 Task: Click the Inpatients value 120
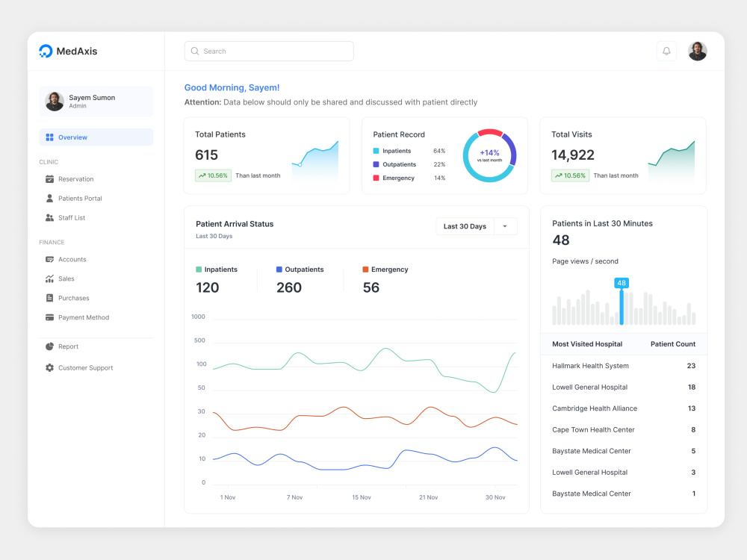point(207,287)
